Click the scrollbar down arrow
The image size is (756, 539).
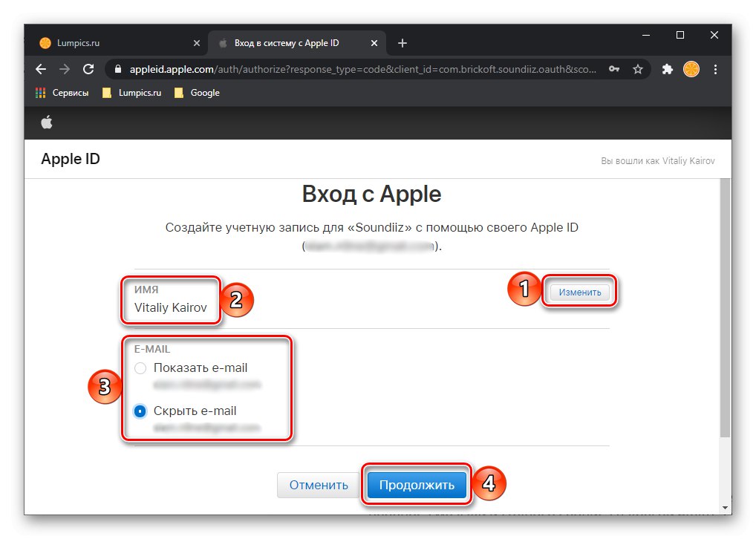tap(725, 508)
